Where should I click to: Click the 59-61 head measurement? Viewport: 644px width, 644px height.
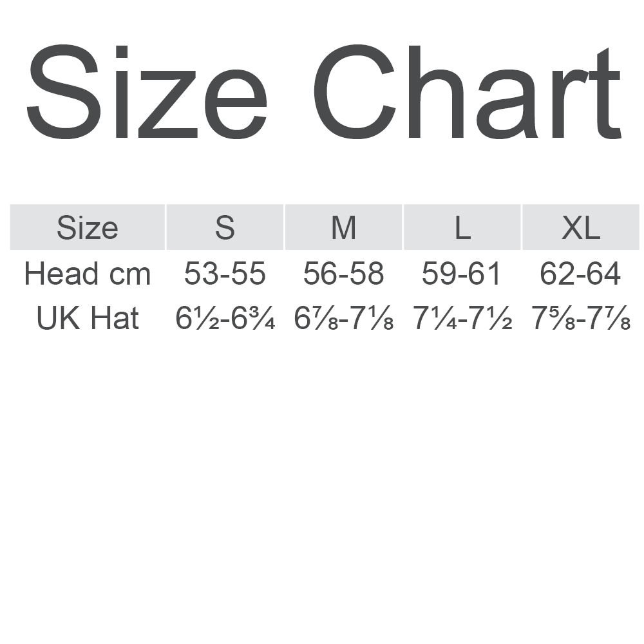[462, 274]
